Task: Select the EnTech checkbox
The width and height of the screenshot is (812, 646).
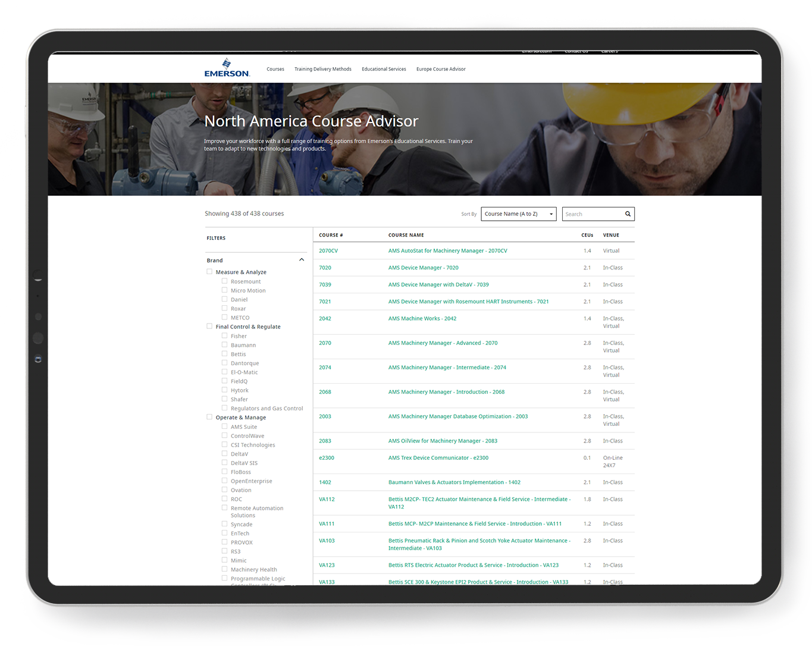Action: coord(224,533)
